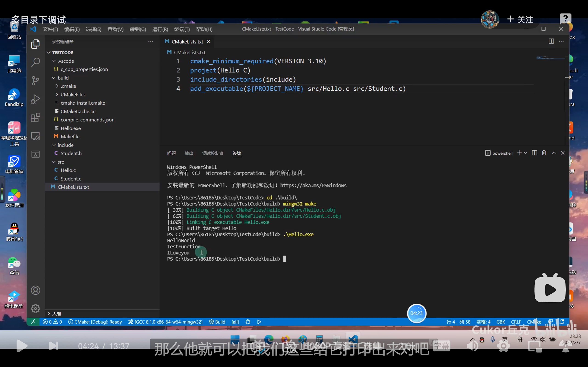Click the CMake debug bug icon
Image resolution: width=588 pixels, height=367 pixels.
[248, 322]
